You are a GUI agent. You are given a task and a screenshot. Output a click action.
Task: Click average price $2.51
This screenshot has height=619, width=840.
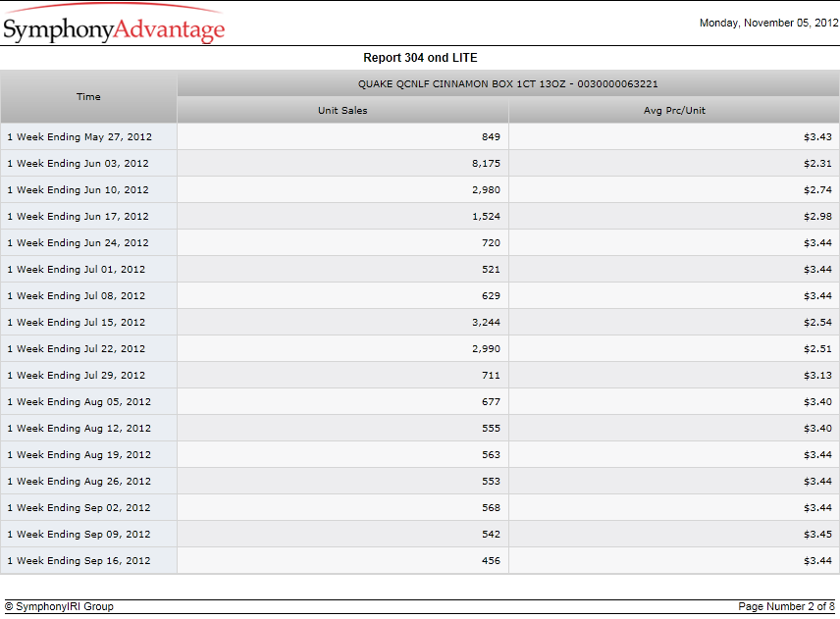coord(817,348)
